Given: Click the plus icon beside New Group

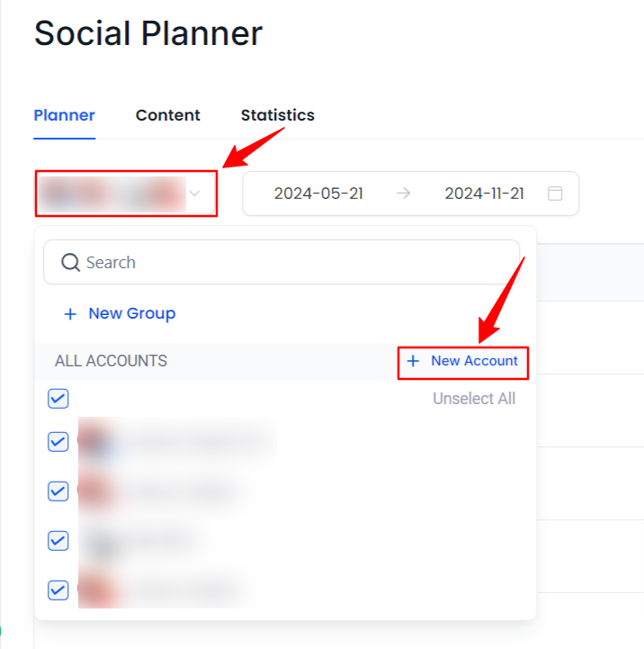Looking at the screenshot, I should [70, 314].
